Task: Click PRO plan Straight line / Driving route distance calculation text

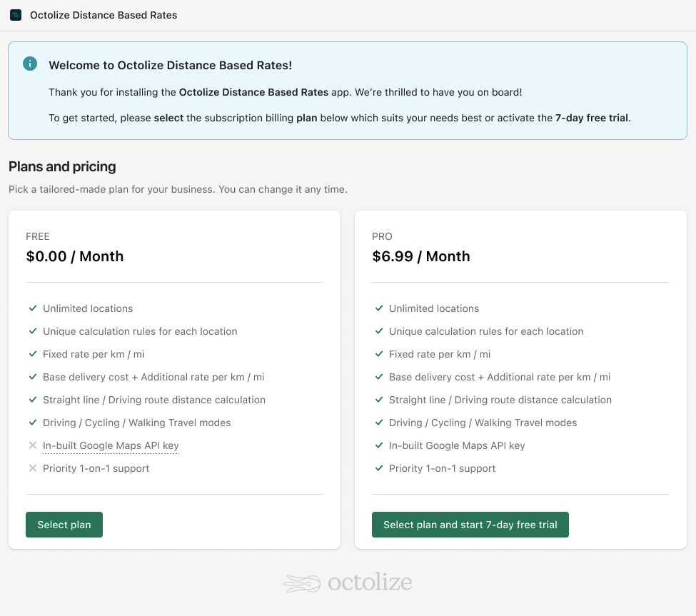Action: click(500, 400)
